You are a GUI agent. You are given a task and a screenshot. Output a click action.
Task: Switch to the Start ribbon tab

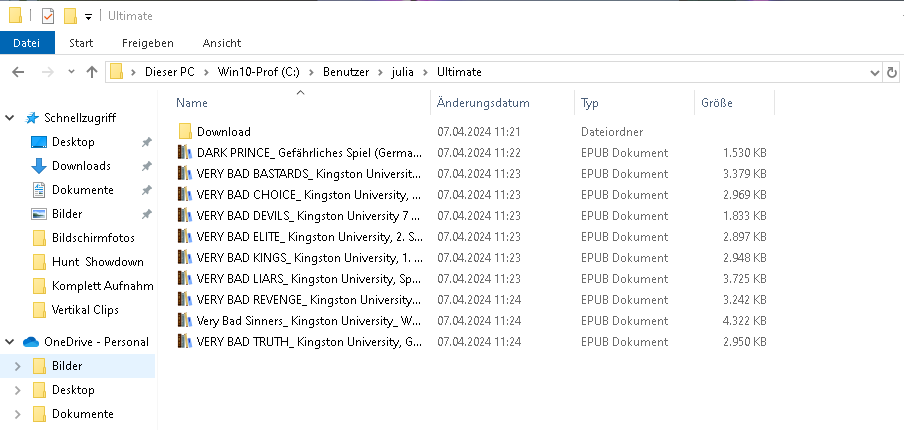[x=81, y=43]
